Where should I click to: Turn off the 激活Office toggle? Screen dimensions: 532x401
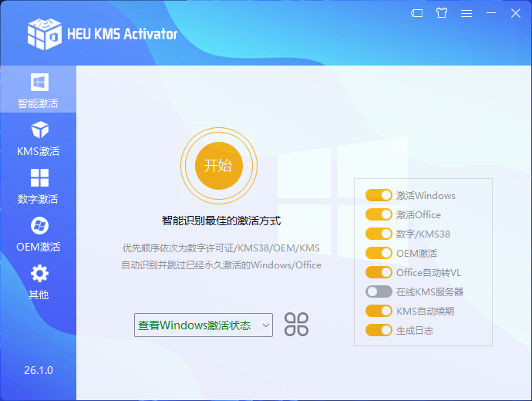(x=379, y=215)
